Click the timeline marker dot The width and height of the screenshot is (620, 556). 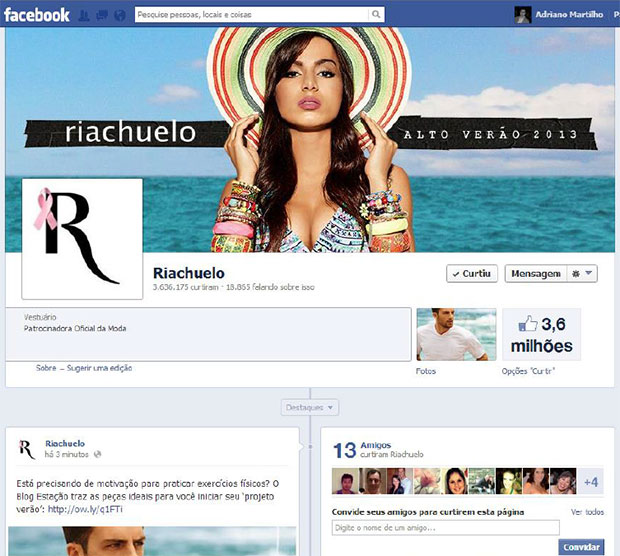pos(310,446)
